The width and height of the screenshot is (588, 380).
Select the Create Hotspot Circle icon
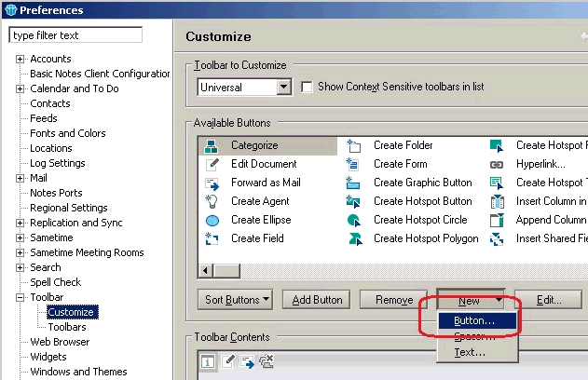(x=354, y=220)
